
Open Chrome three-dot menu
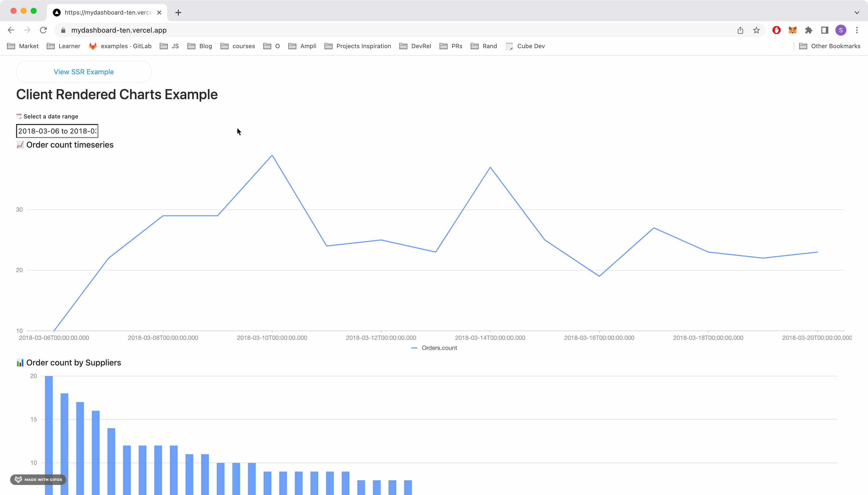click(857, 30)
